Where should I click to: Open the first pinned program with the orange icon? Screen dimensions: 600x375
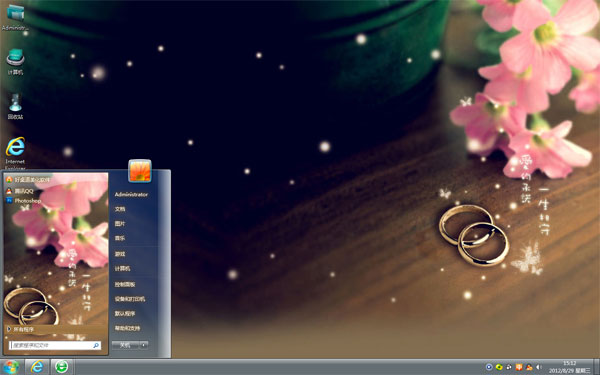pyautogui.click(x=28, y=179)
